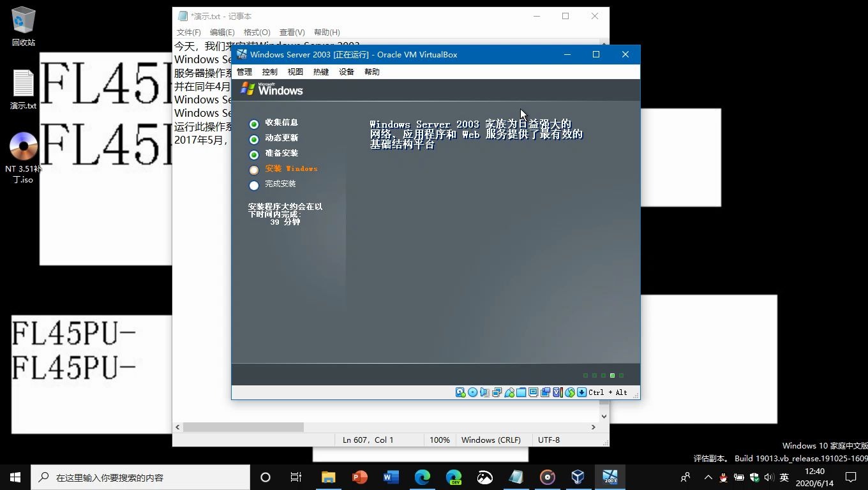
Task: Click network adapter icon in VirtualBox status bar
Action: click(x=497, y=392)
